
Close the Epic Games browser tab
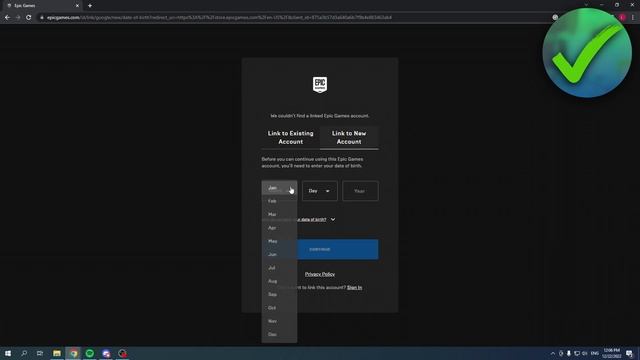(x=77, y=6)
